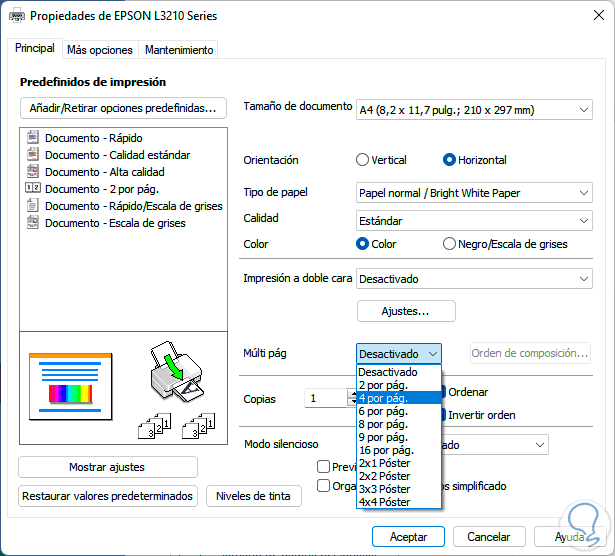The height and width of the screenshot is (556, 615).
Task: Open the Calidad dropdown
Action: pos(474,221)
